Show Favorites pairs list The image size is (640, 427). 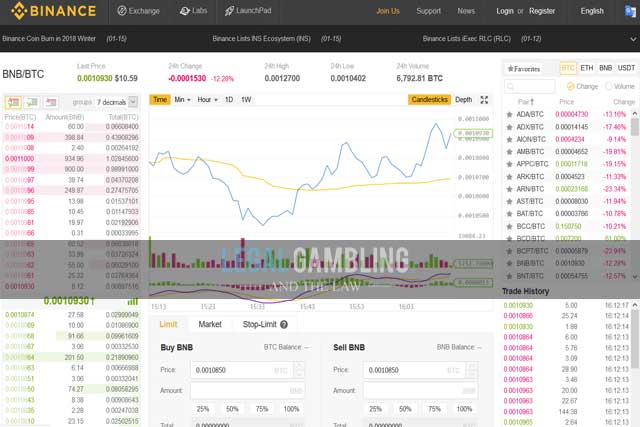pos(524,69)
